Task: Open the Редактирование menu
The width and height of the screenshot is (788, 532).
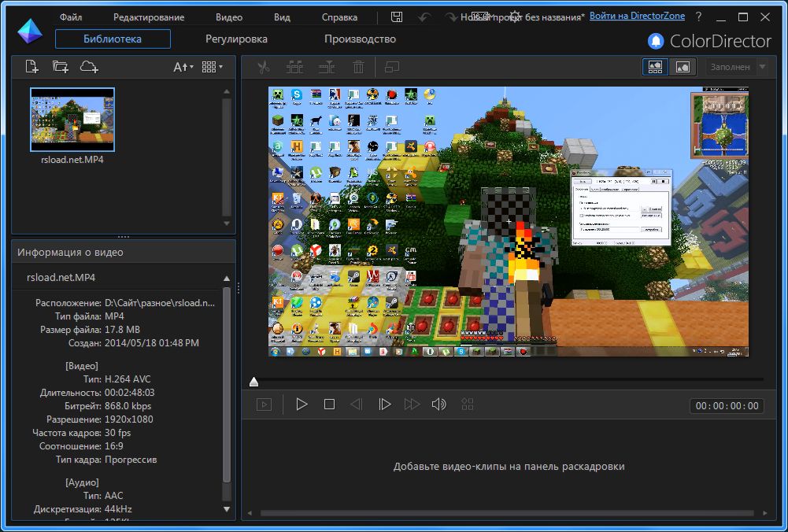Action: 149,17
